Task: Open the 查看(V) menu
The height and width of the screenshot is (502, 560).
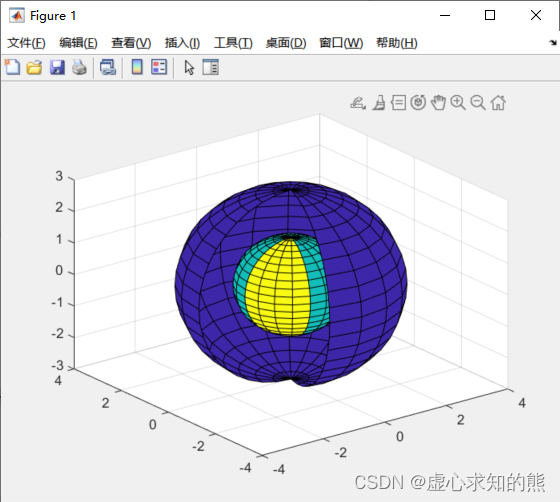Action: pos(131,43)
